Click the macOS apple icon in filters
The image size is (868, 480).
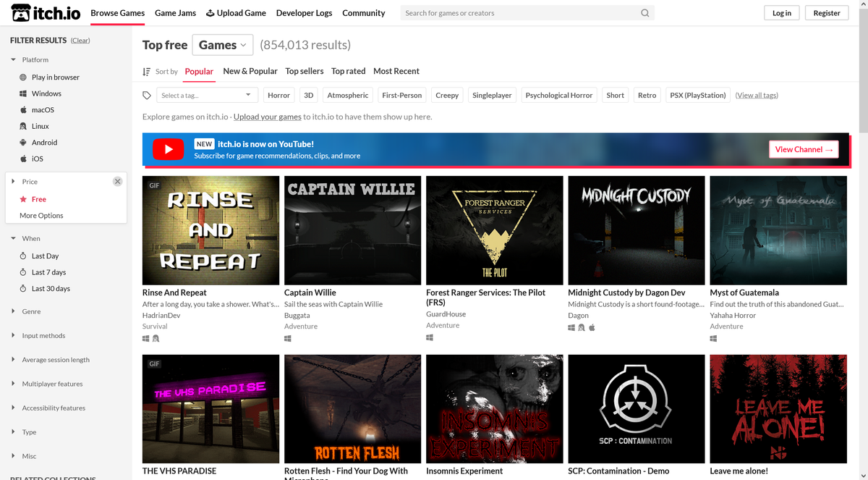pyautogui.click(x=23, y=110)
